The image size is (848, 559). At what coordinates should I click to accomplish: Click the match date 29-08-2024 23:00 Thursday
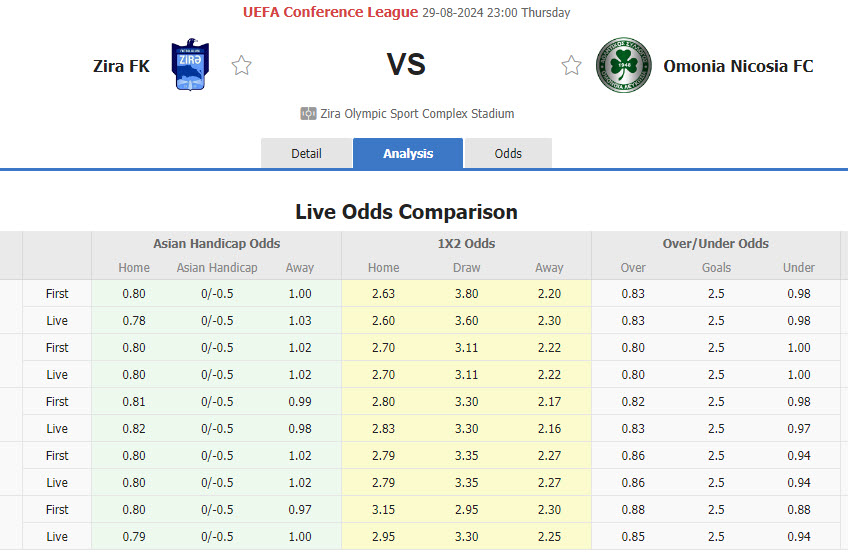tap(496, 12)
